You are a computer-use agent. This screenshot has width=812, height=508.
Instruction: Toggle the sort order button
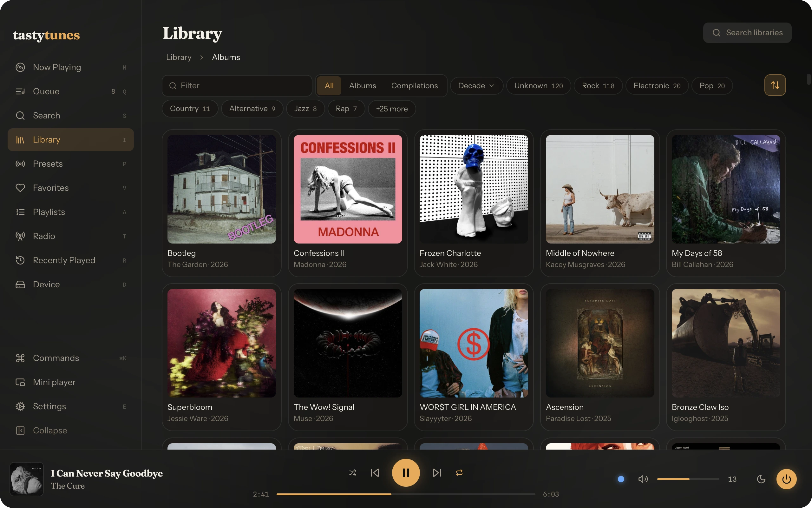click(x=775, y=85)
